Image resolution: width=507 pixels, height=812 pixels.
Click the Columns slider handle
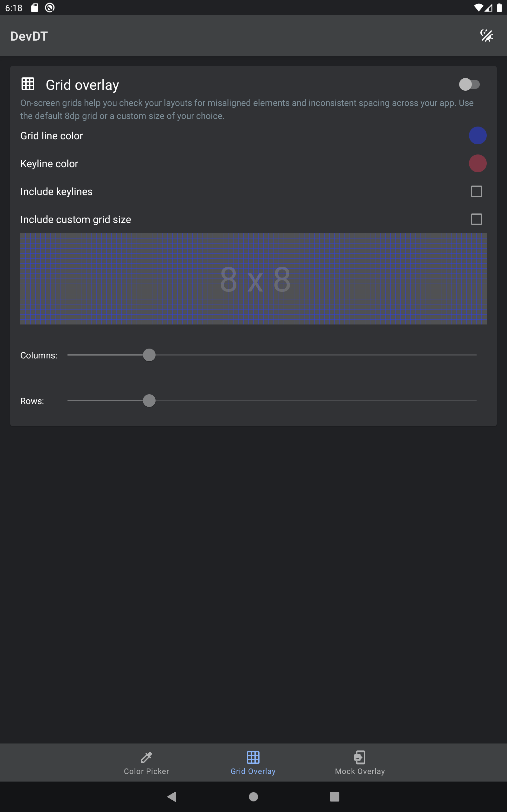(x=149, y=355)
